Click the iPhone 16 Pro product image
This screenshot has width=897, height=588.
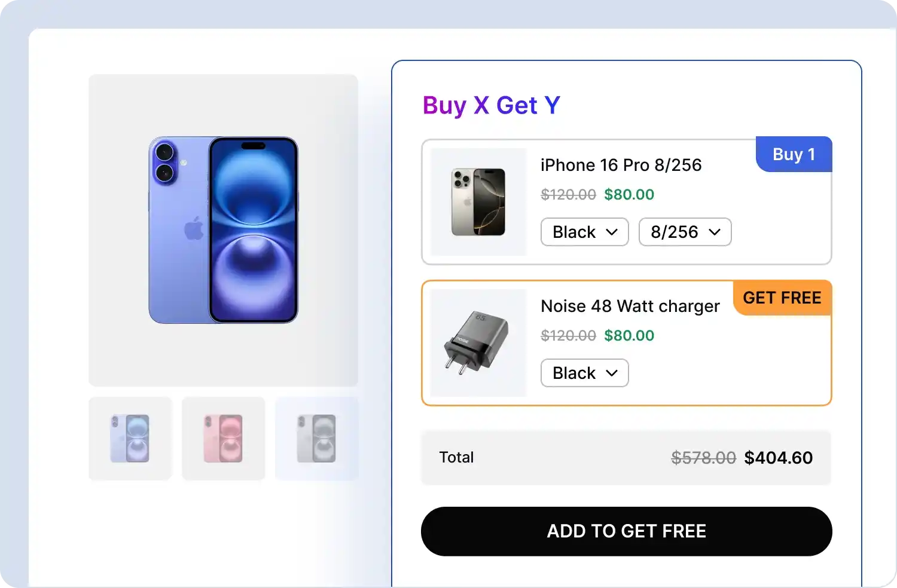click(478, 202)
